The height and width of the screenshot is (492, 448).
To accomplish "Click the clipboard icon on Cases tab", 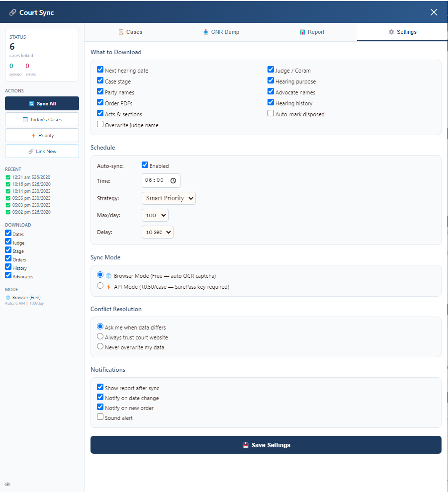I will 121,32.
